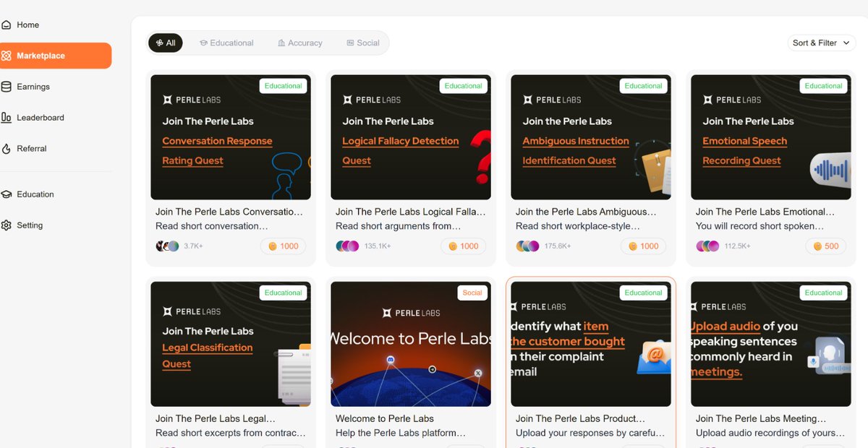Click the Referral icon in sidebar

tap(6, 149)
